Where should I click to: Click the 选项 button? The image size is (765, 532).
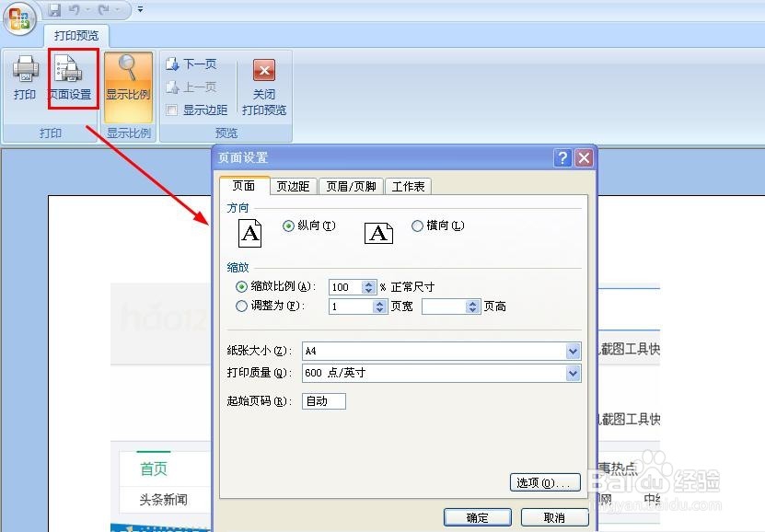pos(545,482)
